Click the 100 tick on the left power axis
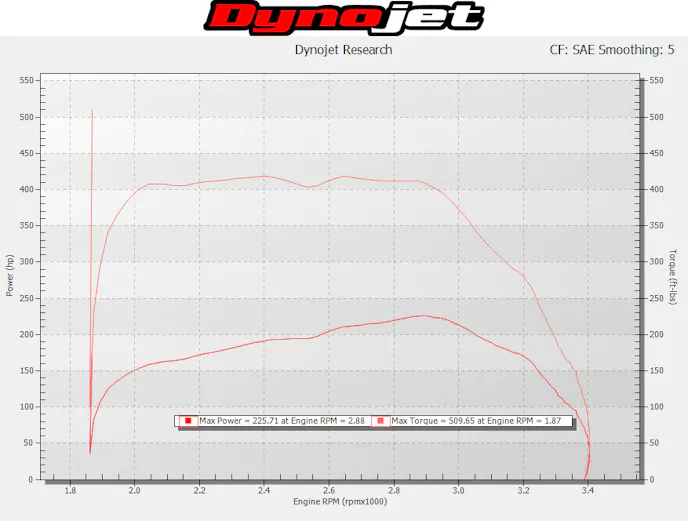This screenshot has width=688, height=521. [x=28, y=407]
